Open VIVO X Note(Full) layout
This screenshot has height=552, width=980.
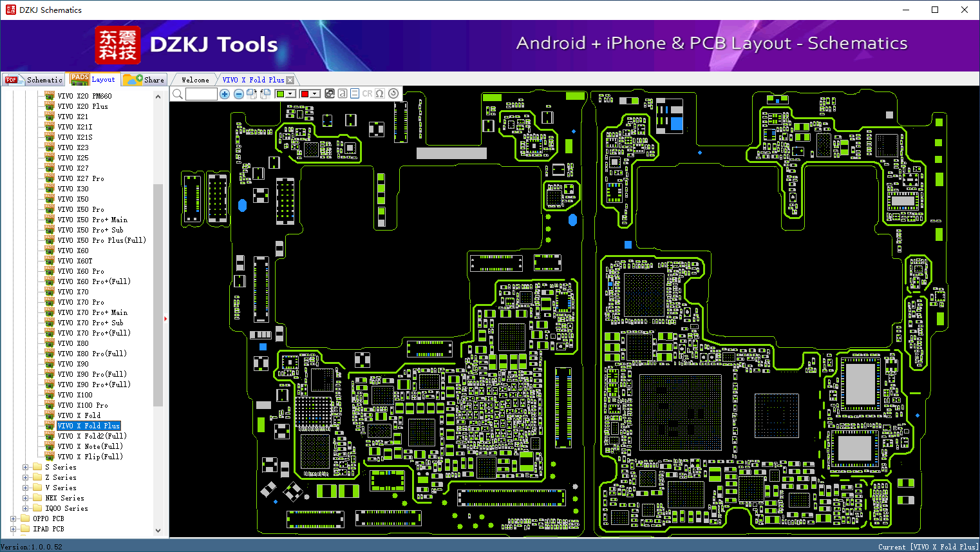[x=90, y=446]
